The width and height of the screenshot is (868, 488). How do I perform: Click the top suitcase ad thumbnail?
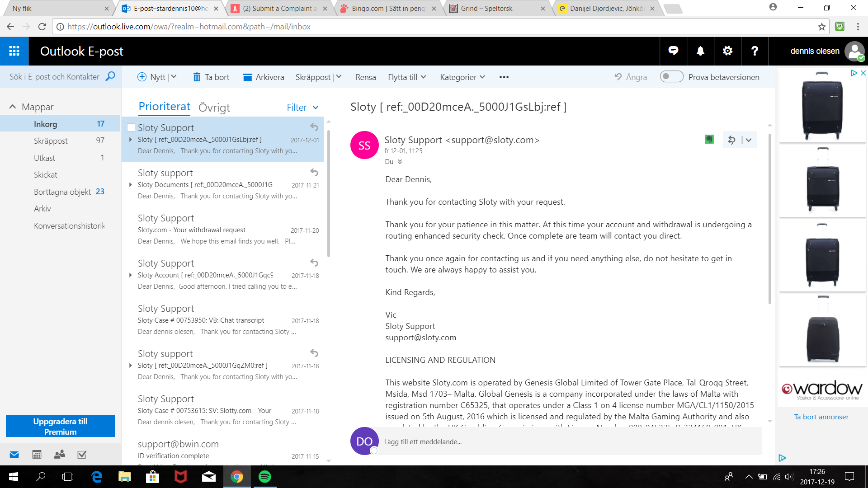(822, 106)
